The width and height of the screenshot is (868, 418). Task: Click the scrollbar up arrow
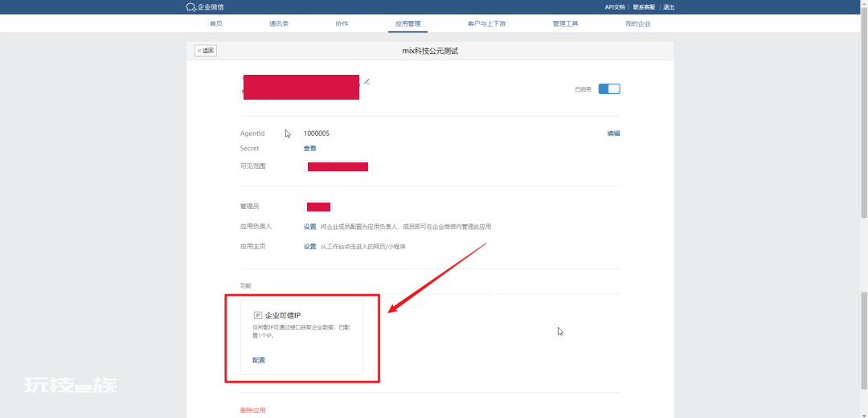click(x=864, y=3)
